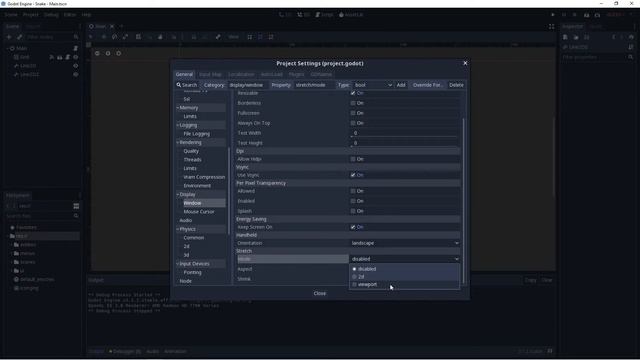640x360 pixels.
Task: Go to the AutoLoad tab
Action: point(271,74)
